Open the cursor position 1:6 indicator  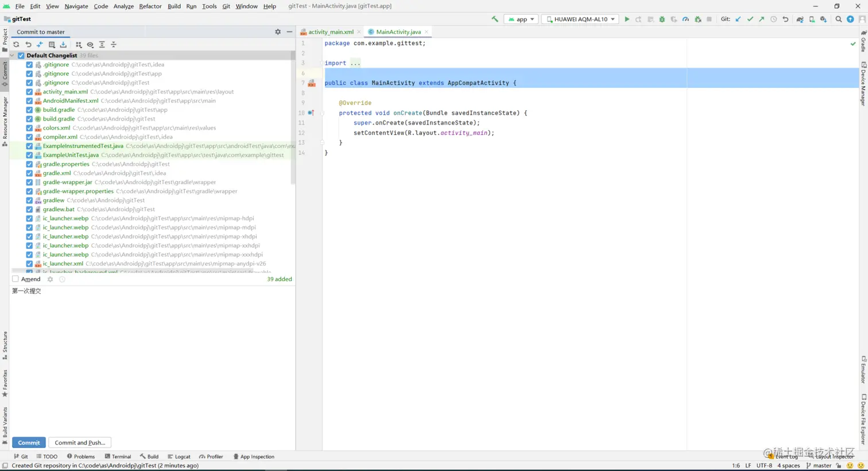pyautogui.click(x=736, y=466)
